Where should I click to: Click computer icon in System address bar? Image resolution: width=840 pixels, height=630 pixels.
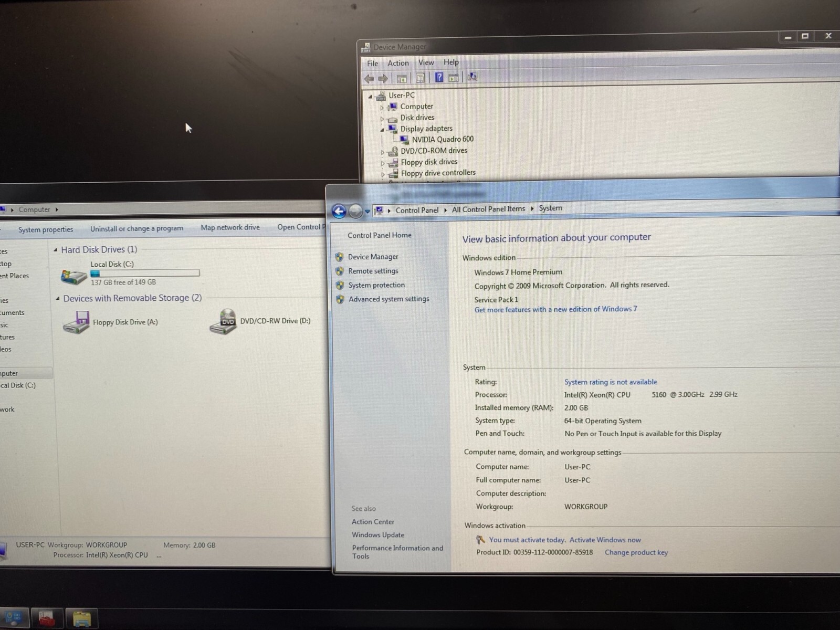(379, 211)
